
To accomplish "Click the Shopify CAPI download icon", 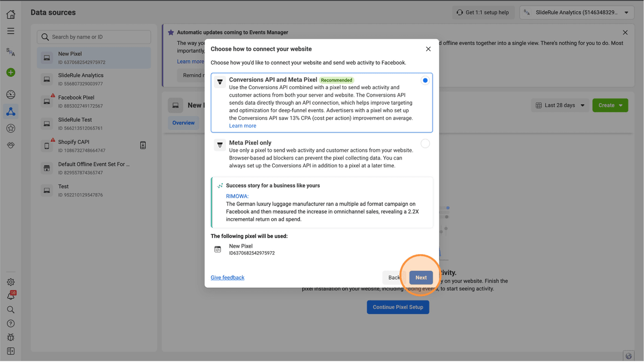I will tap(143, 146).
